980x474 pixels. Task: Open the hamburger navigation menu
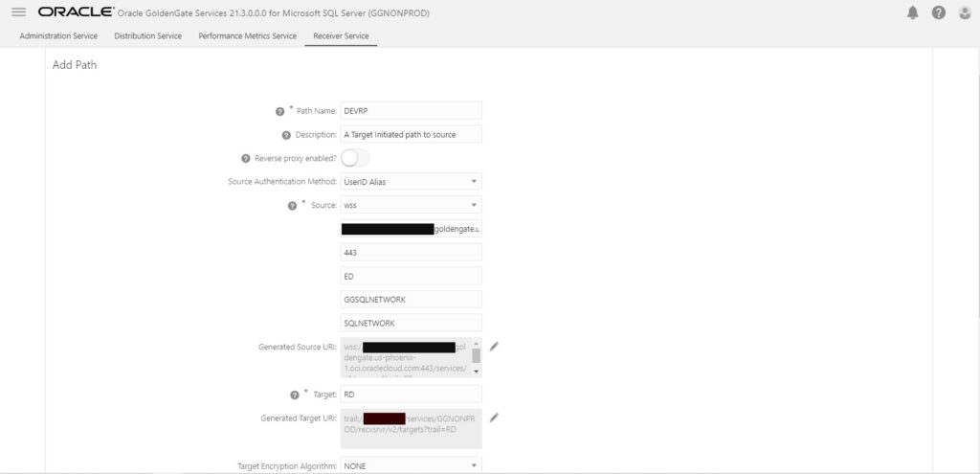(19, 12)
